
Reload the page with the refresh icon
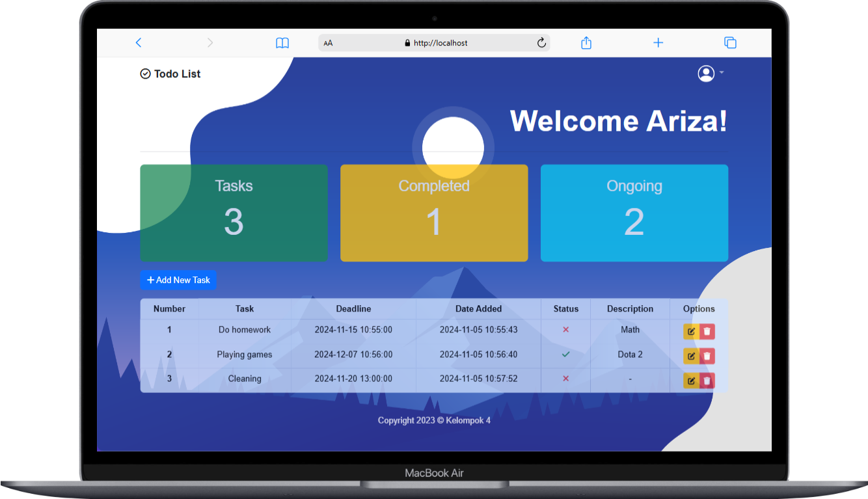(x=541, y=43)
